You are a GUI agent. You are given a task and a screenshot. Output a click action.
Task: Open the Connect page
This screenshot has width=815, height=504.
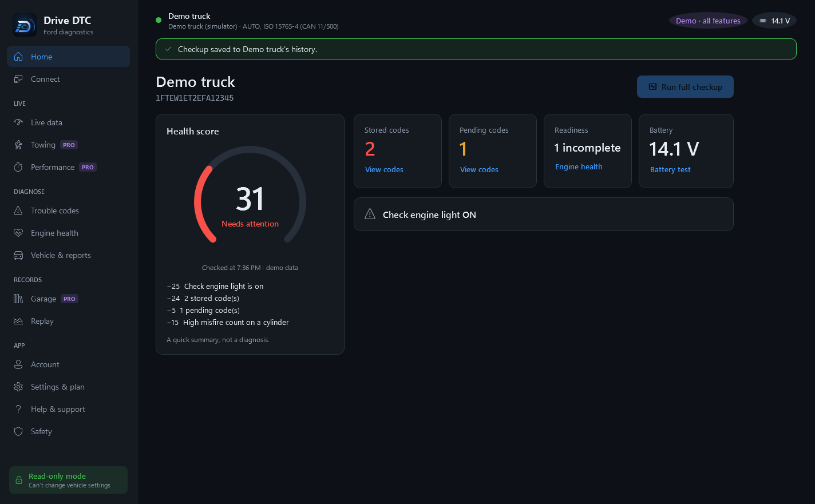tap(68, 79)
